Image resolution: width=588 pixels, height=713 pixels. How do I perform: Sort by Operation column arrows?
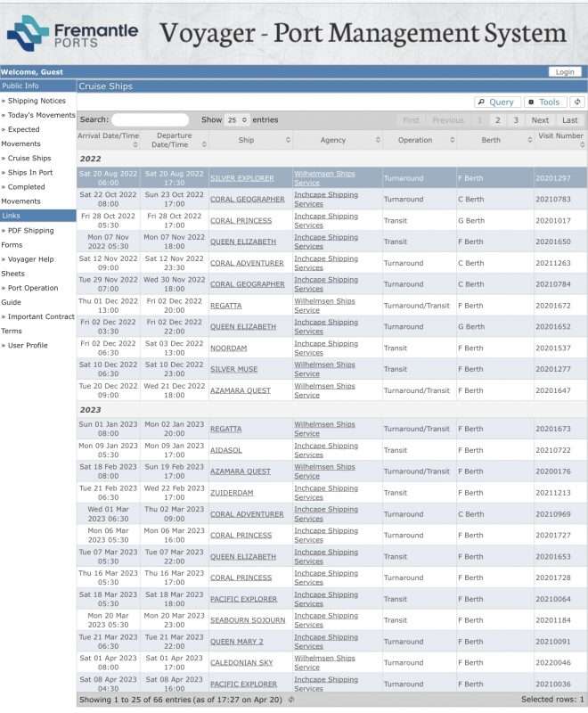pos(452,140)
